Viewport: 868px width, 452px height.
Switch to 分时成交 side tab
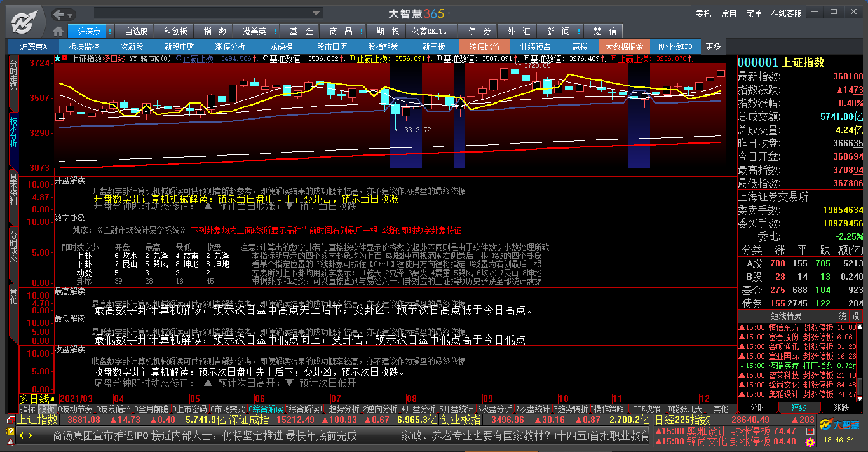click(x=13, y=254)
